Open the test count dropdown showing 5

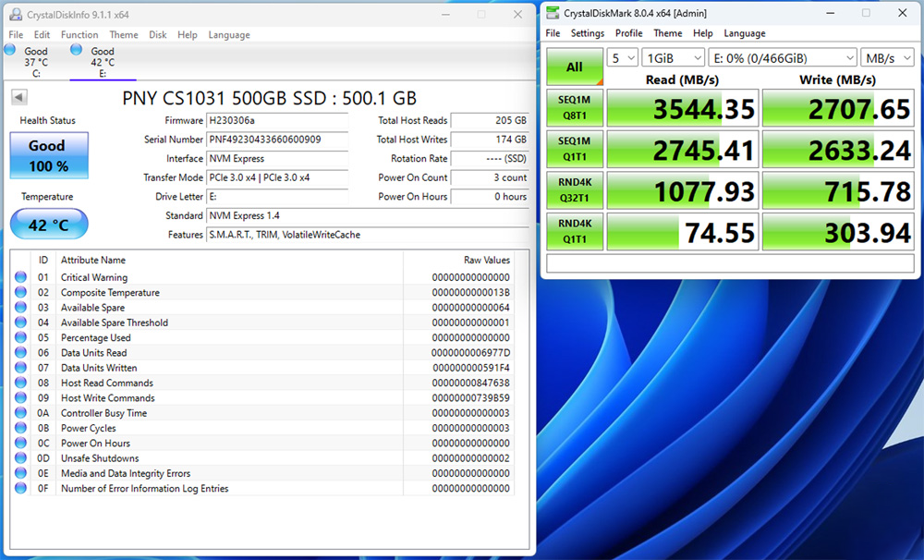click(622, 58)
